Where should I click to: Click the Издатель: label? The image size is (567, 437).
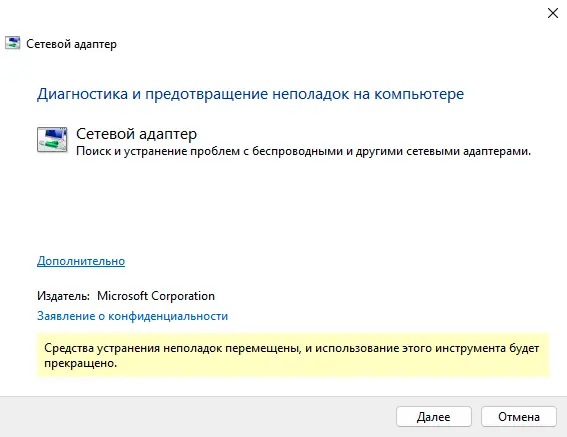[63, 296]
